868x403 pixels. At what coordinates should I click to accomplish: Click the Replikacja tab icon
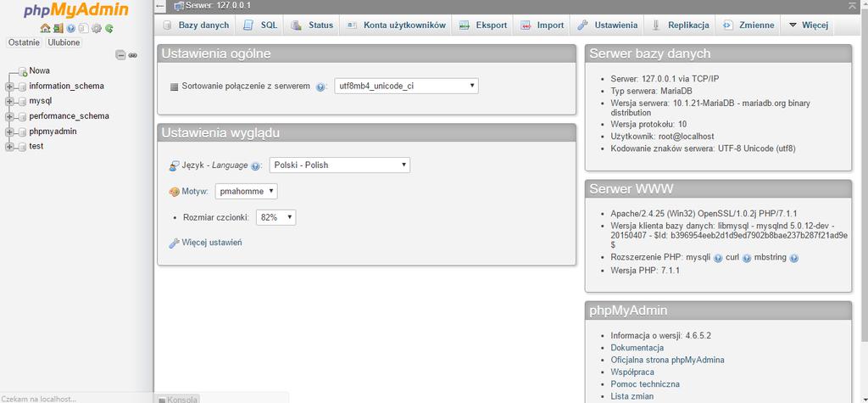point(657,25)
